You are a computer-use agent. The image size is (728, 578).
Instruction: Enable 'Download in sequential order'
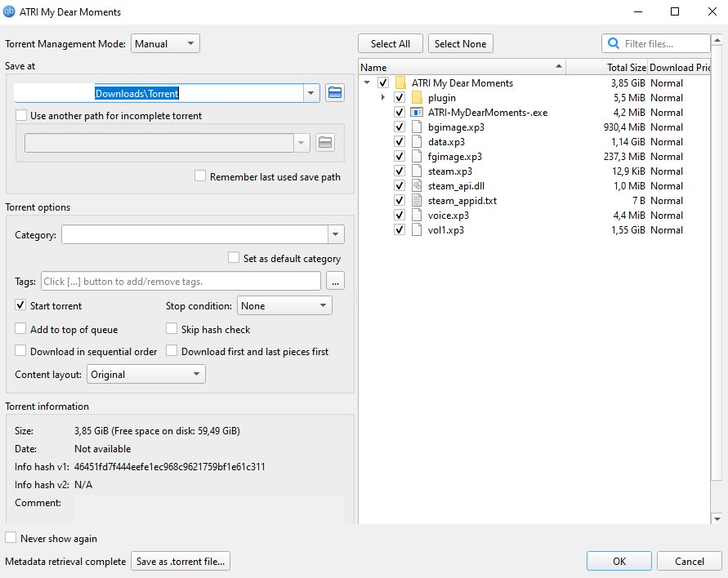click(x=20, y=351)
